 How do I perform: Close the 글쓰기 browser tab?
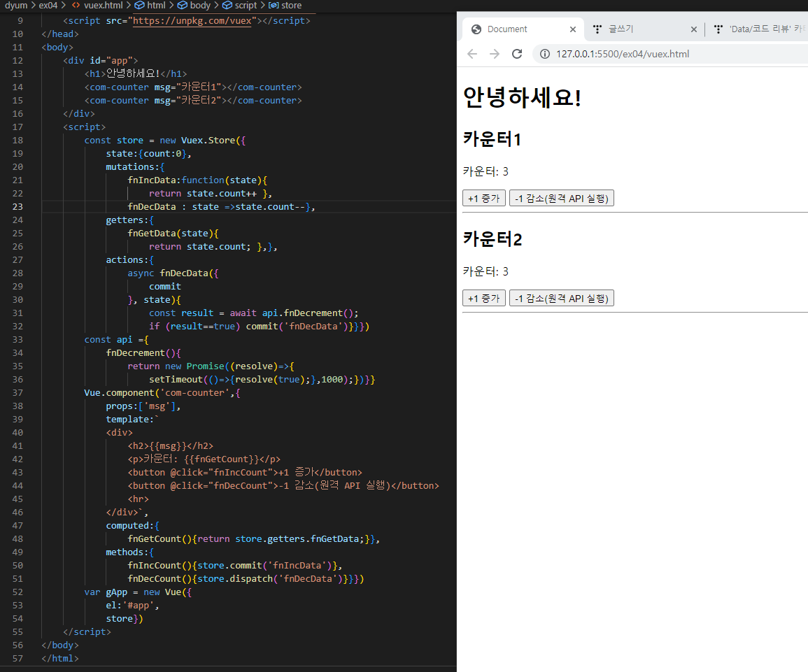pos(693,29)
